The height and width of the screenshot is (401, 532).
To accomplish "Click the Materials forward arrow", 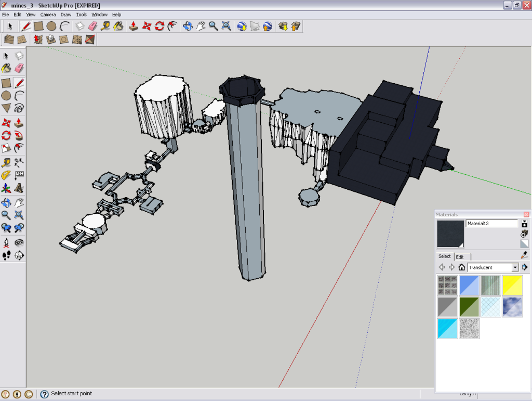I will pyautogui.click(x=451, y=267).
